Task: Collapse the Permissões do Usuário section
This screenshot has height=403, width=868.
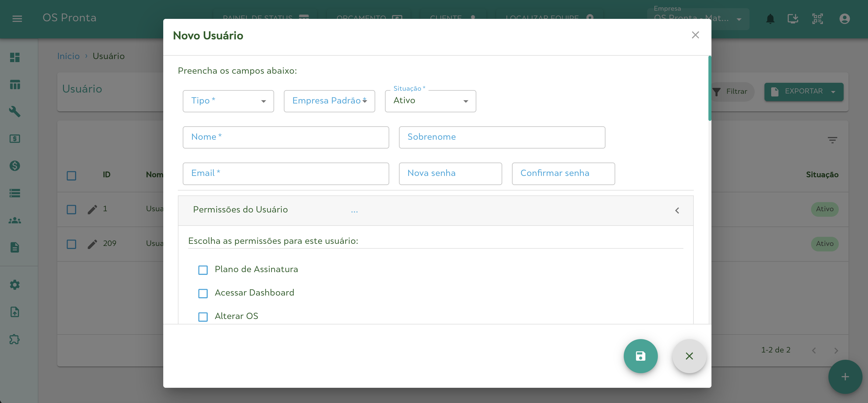Action: 677,210
